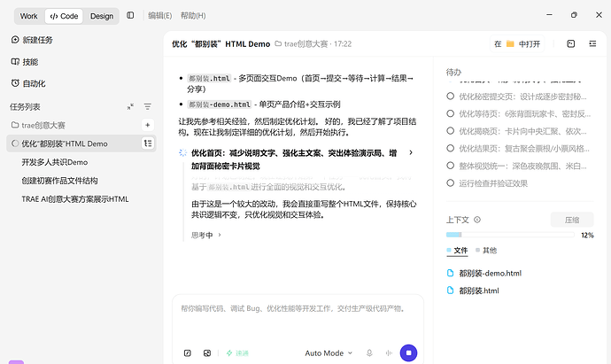Click the purple avatar at bottom left
The width and height of the screenshot is (611, 364).
tap(16, 362)
